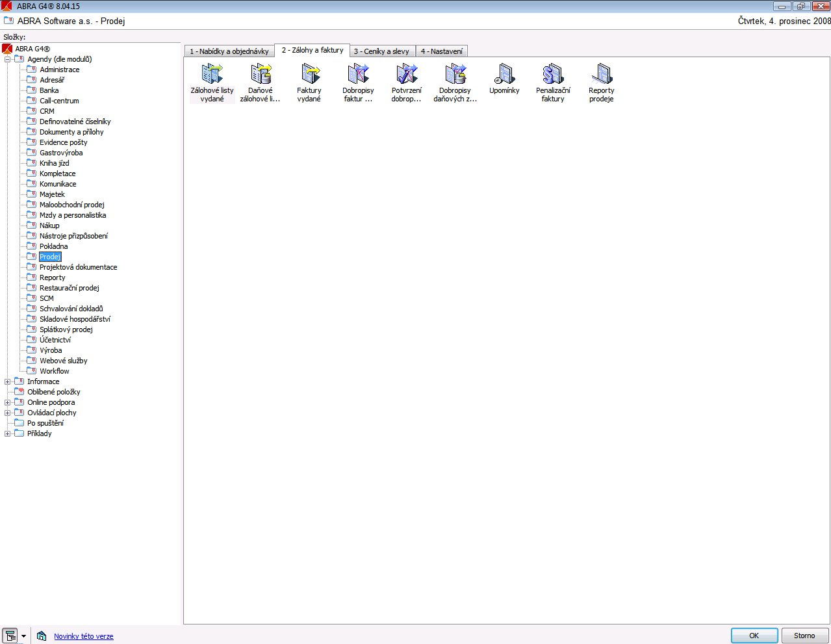Expand the Online podpora tree node
This screenshot has width=831, height=644.
(7, 402)
